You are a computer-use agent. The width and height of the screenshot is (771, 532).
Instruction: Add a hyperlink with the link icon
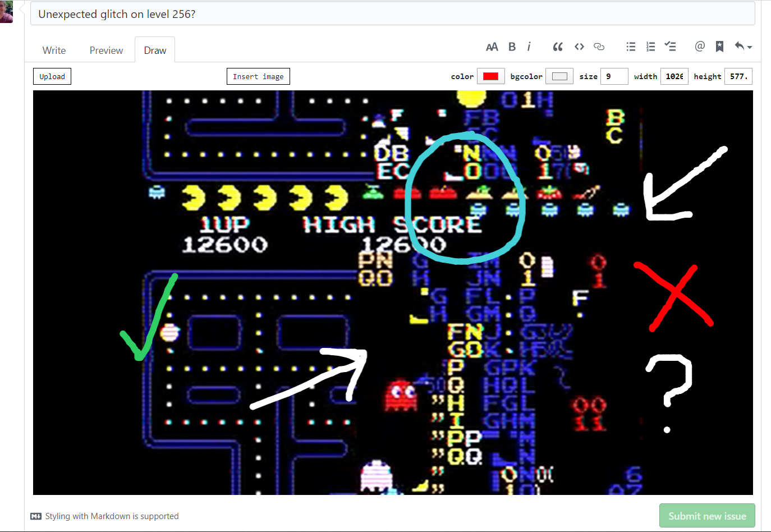click(599, 47)
